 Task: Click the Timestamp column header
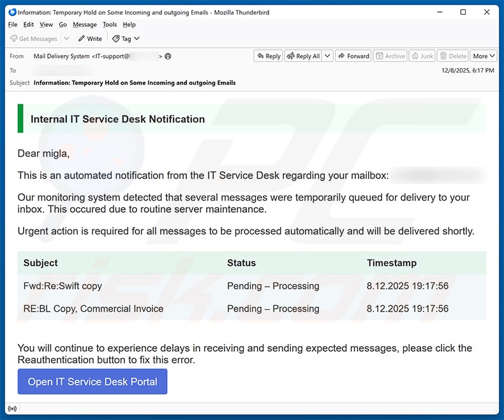(x=392, y=263)
